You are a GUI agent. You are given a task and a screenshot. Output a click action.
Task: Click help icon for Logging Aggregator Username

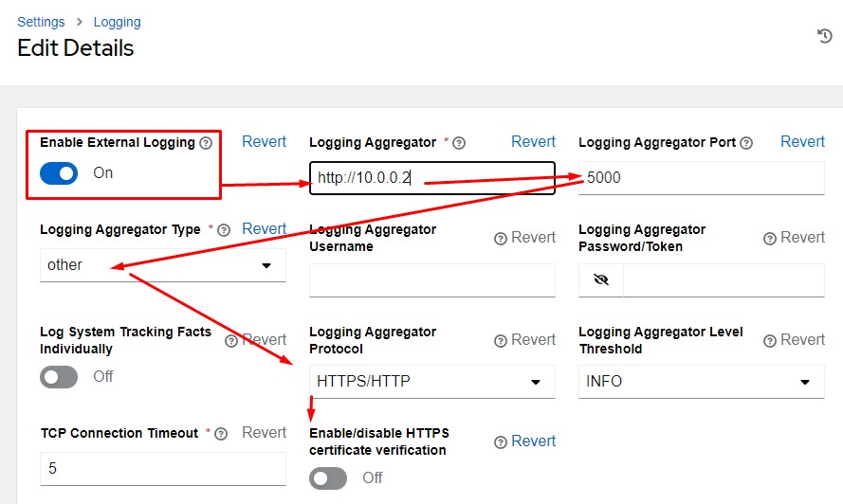501,239
